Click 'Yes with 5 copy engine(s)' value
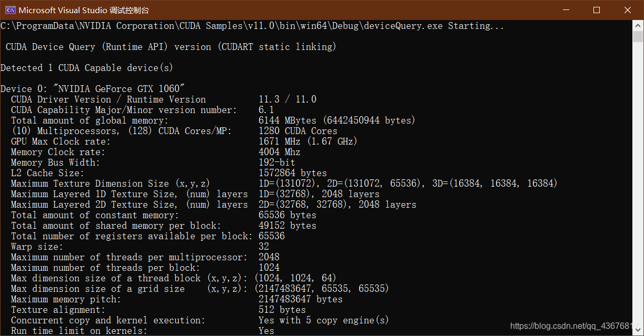Screen dimensions: 644x336 [x=324, y=320]
